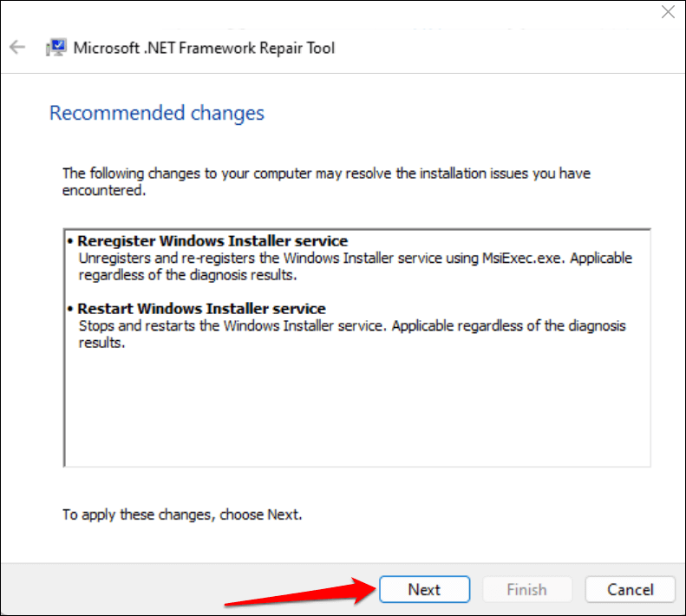Select 'Restart Windows Installer service' entry

[x=201, y=309]
